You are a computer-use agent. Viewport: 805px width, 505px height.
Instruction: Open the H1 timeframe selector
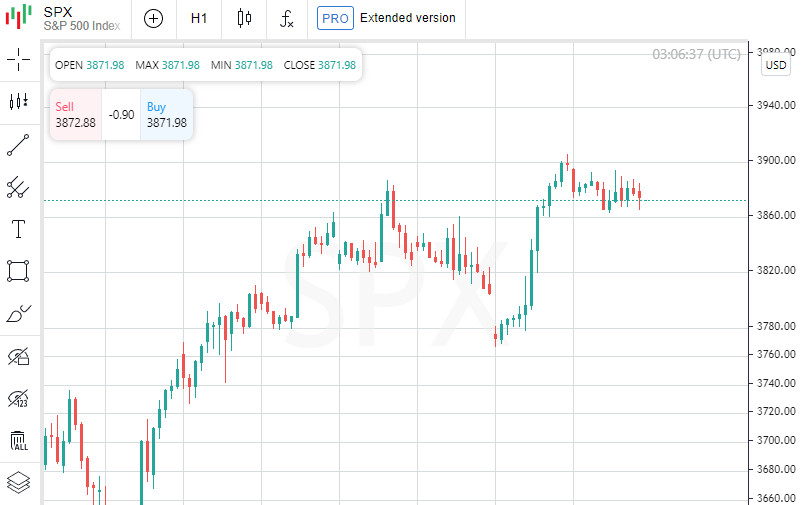(199, 19)
